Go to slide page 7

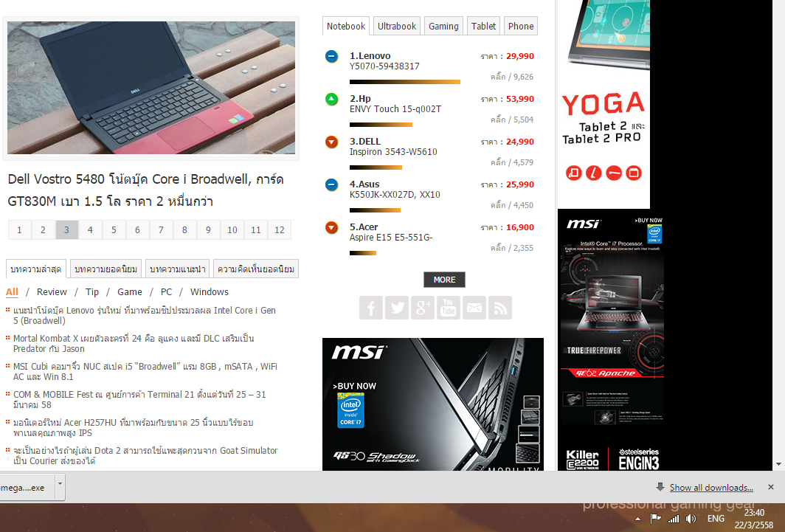pos(161,229)
